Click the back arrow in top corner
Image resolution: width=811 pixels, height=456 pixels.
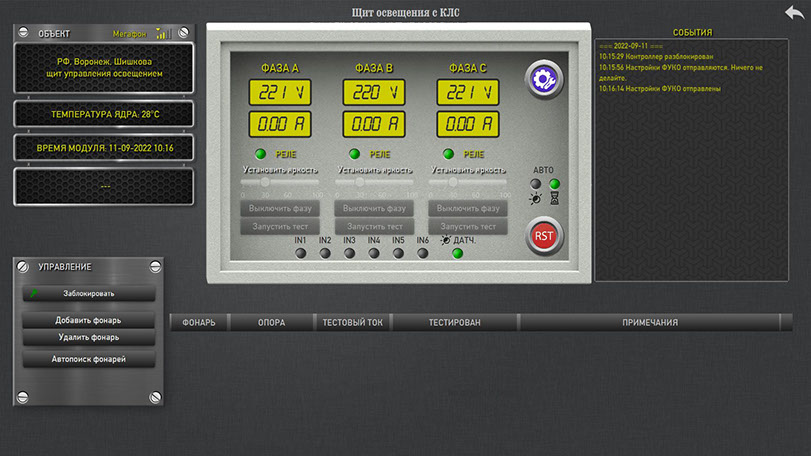tap(794, 11)
